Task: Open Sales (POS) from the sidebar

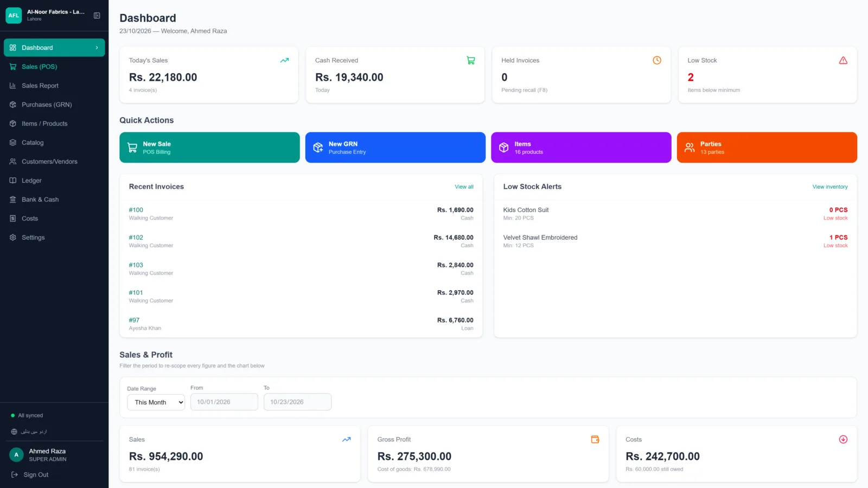Action: click(x=54, y=67)
